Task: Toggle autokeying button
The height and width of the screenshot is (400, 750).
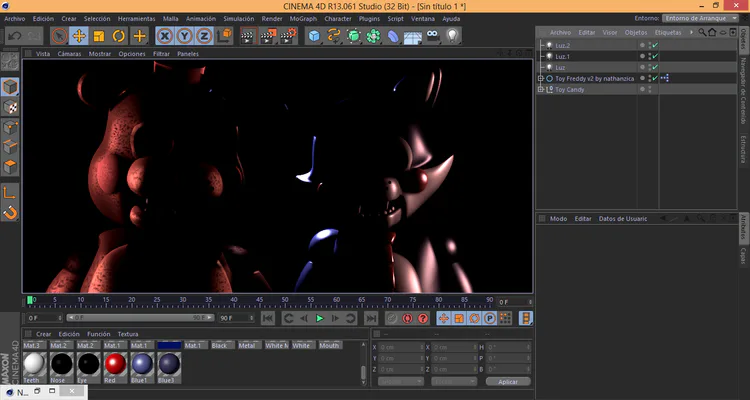Action: click(407, 318)
